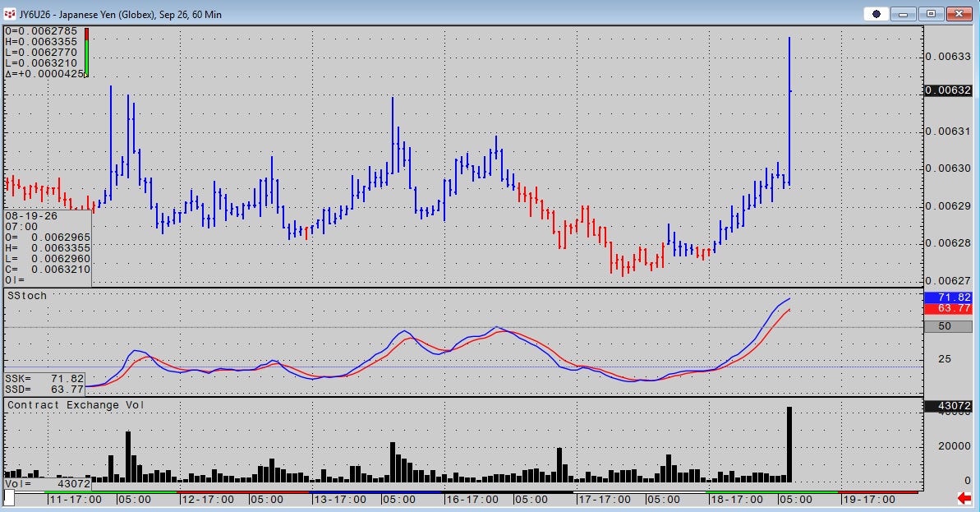Click the 0.00633 price scale label
The image size is (980, 512).
pyautogui.click(x=948, y=56)
